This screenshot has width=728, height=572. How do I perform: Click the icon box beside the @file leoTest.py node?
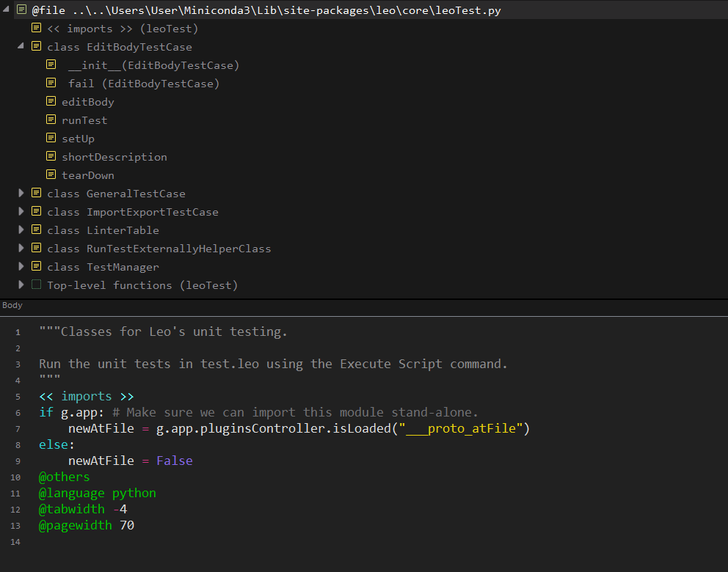pos(21,10)
